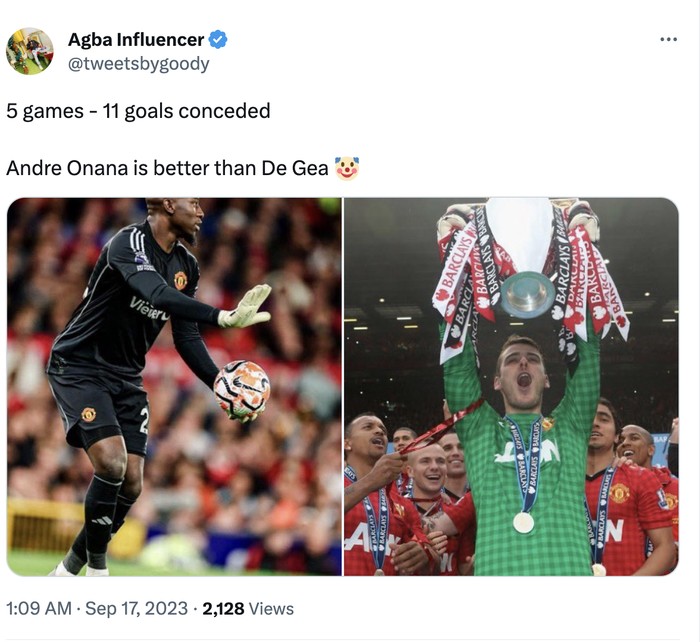Click the white goalkeeper glove in left photo
Image resolution: width=700 pixels, height=642 pixels.
245,306
